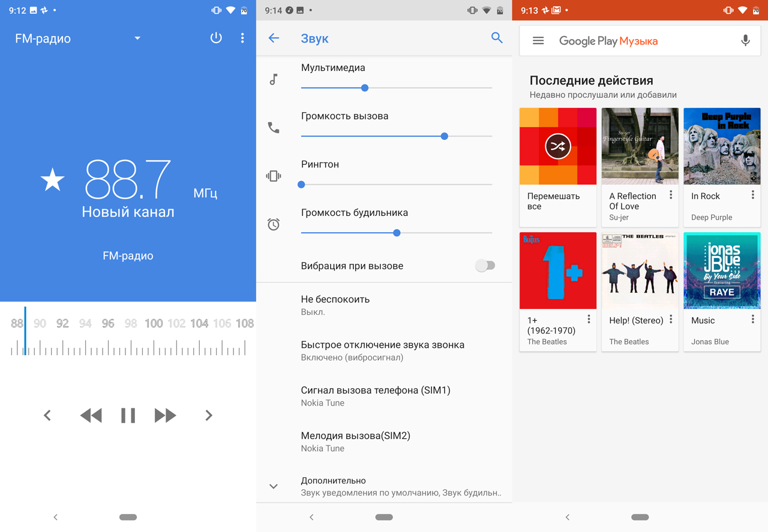The width and height of the screenshot is (768, 532).
Task: Tap the call volume phone icon
Action: (x=274, y=127)
